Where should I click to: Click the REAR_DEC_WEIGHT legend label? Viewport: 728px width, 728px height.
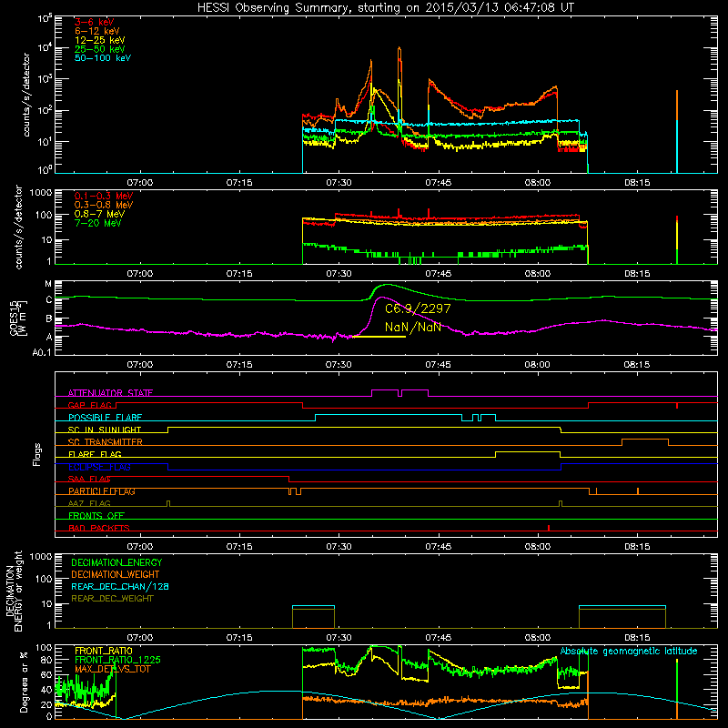point(112,599)
